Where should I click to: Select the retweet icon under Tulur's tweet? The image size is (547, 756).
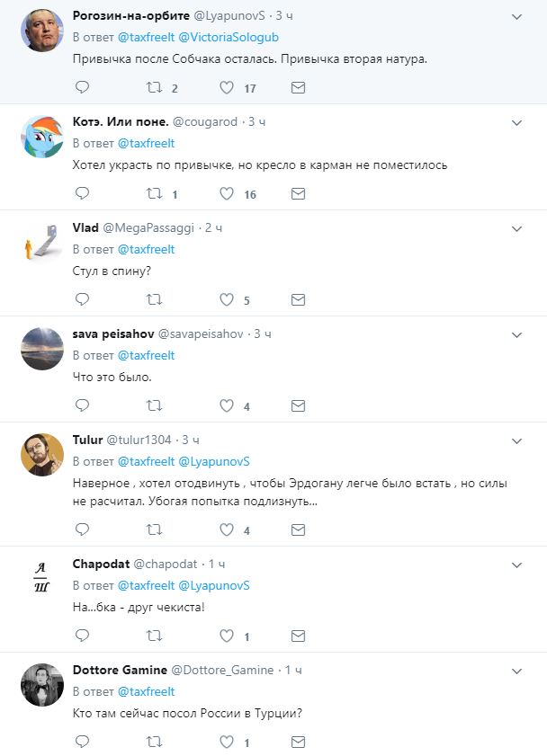153,529
